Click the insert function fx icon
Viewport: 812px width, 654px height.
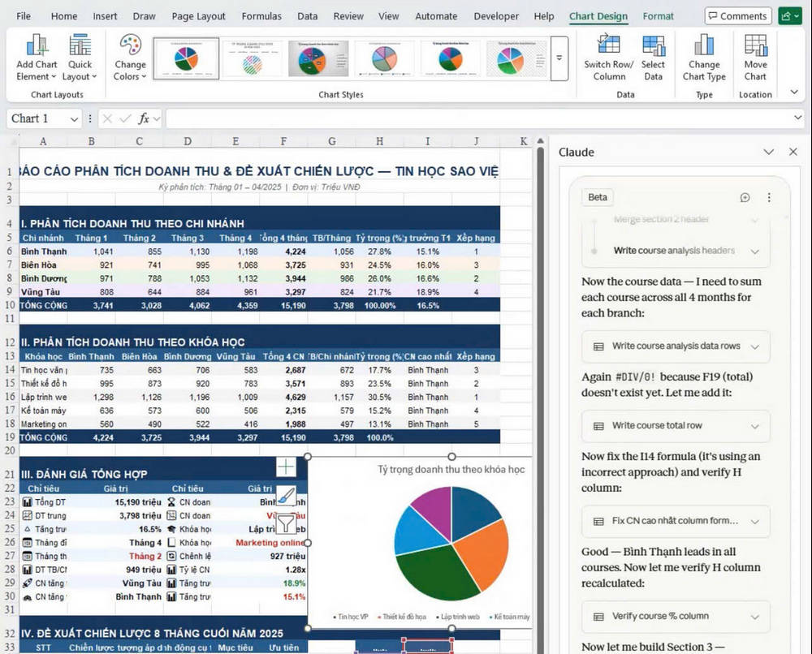point(144,119)
